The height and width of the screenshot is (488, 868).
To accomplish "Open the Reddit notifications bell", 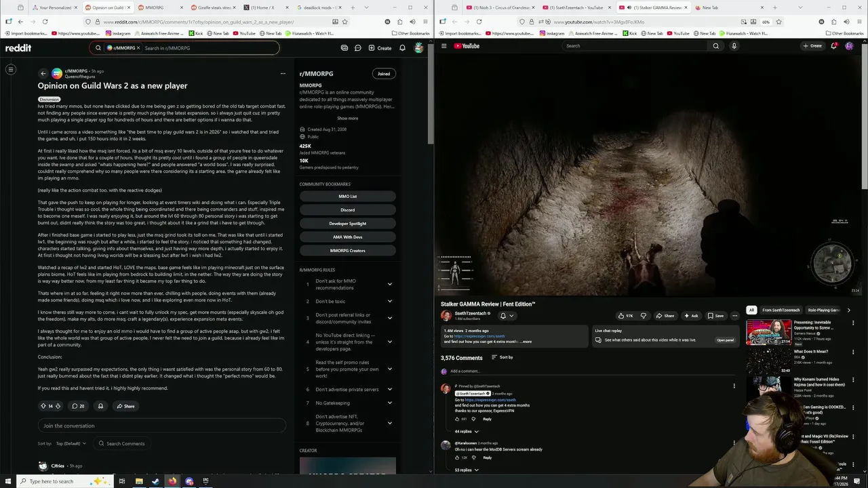I will tap(402, 48).
